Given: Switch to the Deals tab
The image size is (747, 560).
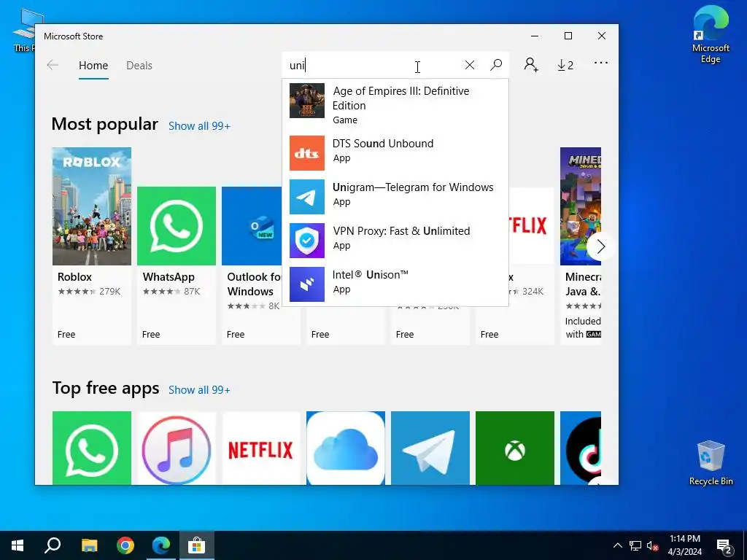Looking at the screenshot, I should point(139,65).
